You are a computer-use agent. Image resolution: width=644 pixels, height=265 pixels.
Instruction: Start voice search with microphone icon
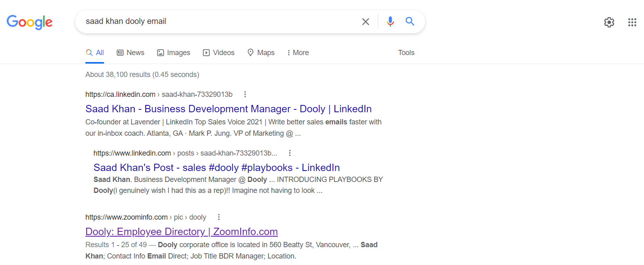(x=390, y=21)
